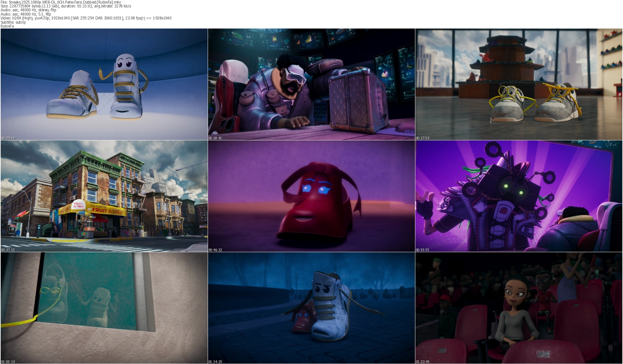Screen dimensions: 623x364
Task: Select the Fruit & Deli street thumbnail
Action: pos(104,196)
